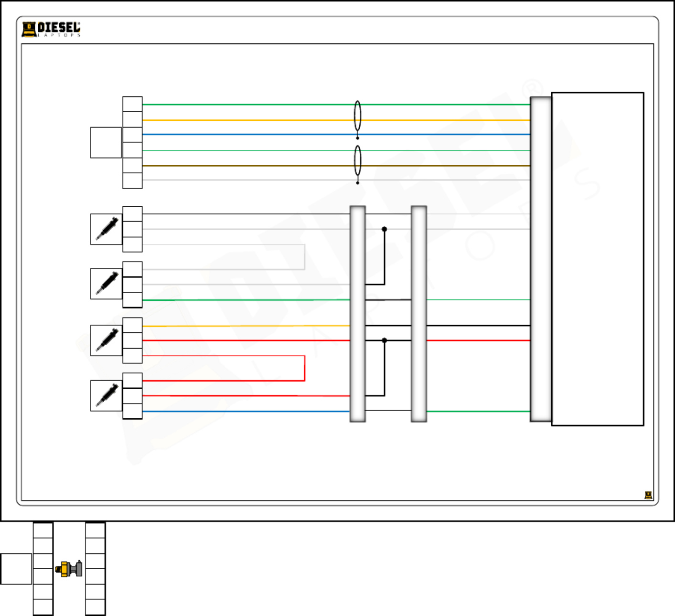The image size is (675, 616).
Task: Select the third fuel injector icon from top
Action: tap(107, 340)
